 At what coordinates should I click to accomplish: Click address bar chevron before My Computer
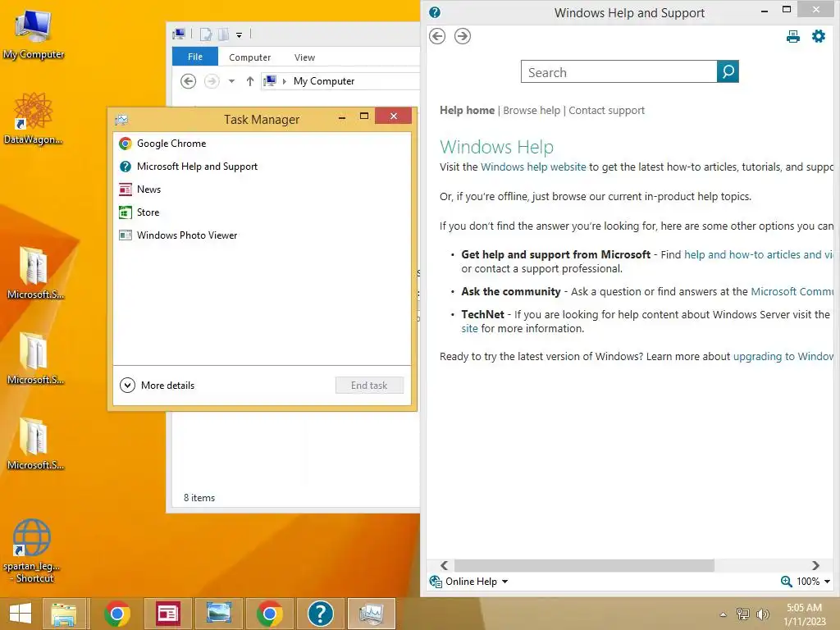(284, 81)
